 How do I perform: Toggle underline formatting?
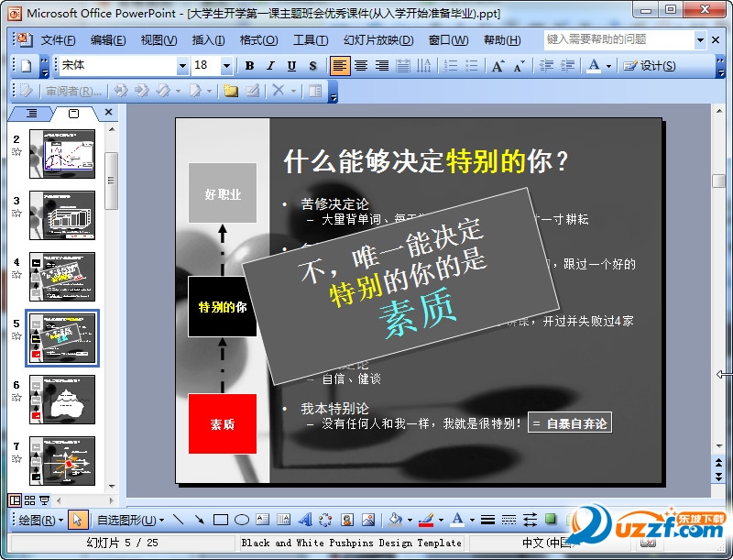(291, 66)
